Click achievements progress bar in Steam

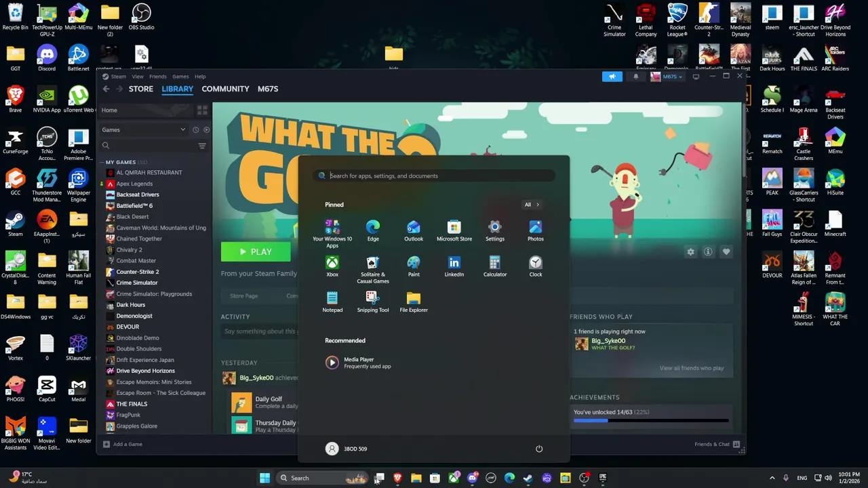[651, 421]
